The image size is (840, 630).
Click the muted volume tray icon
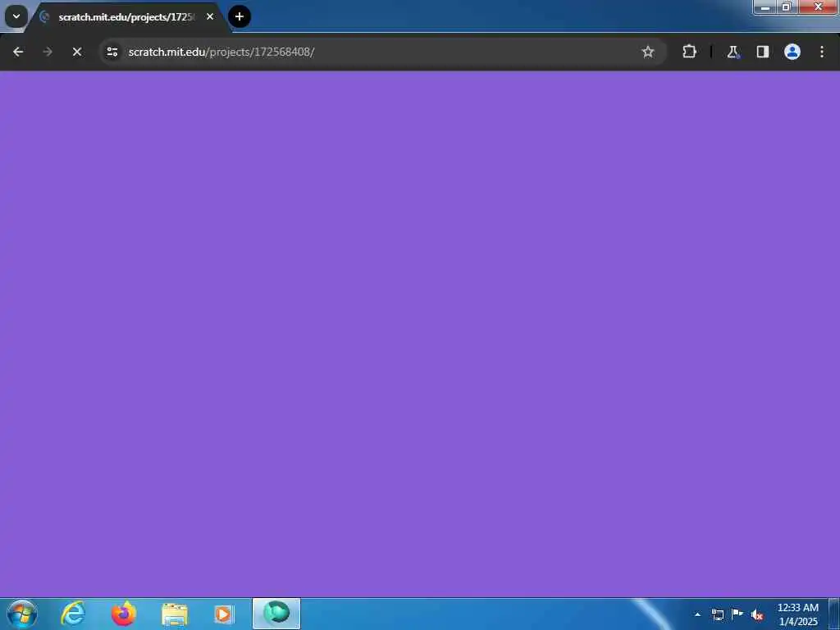[x=757, y=614]
